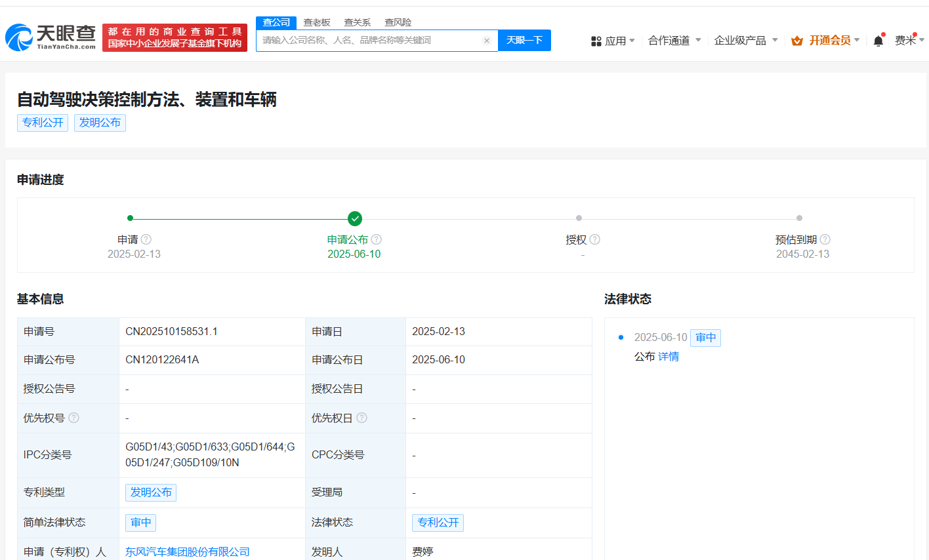Click the help icon beside 优先权号
Viewport: 929px width, 560px height.
[74, 418]
